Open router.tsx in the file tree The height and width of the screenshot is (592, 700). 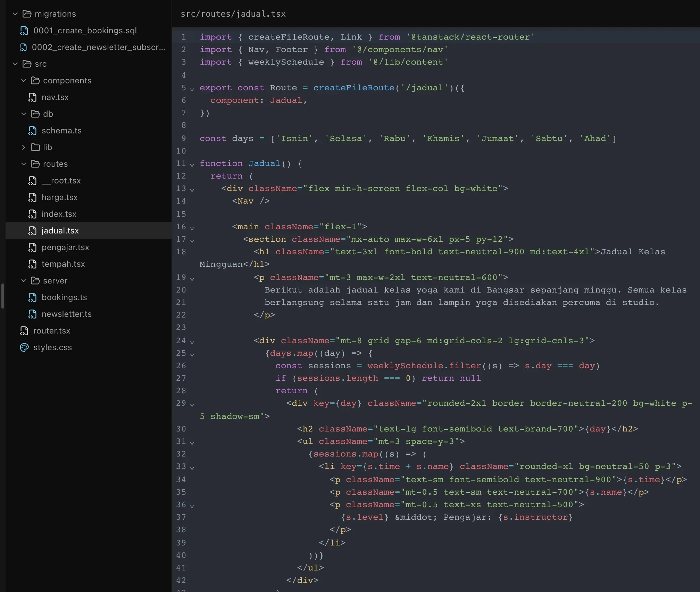(52, 331)
